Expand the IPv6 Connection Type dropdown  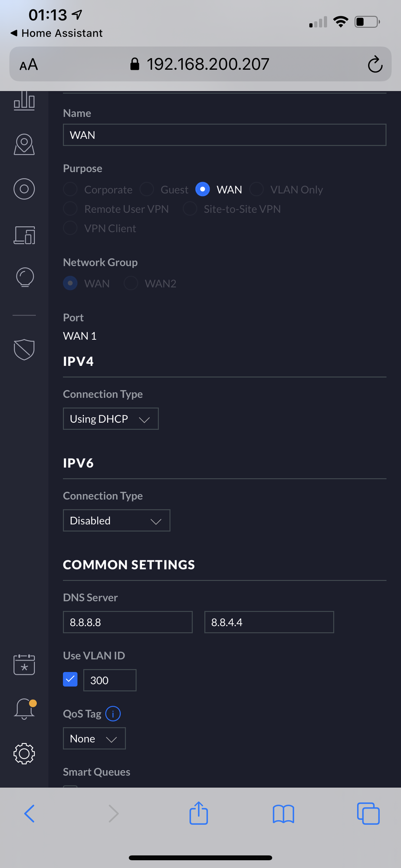tap(116, 520)
